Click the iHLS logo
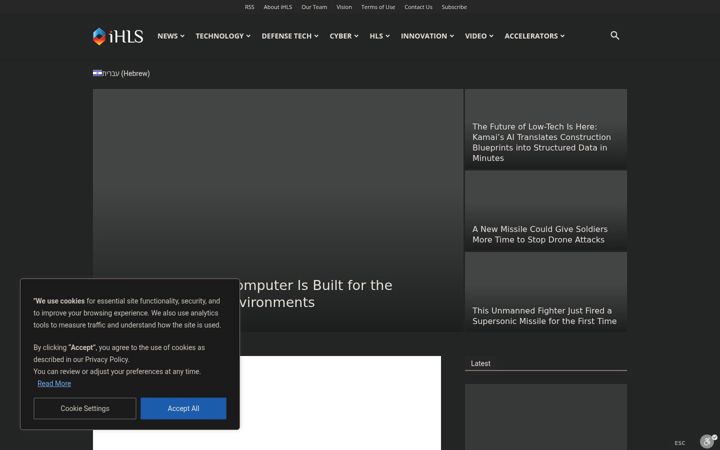This screenshot has width=720, height=450. click(x=118, y=36)
